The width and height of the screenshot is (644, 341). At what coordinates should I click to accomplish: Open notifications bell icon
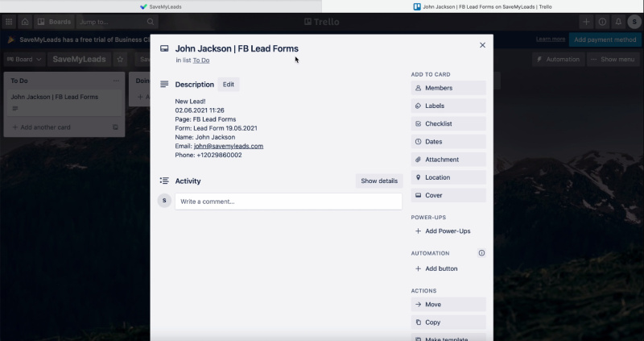click(618, 22)
